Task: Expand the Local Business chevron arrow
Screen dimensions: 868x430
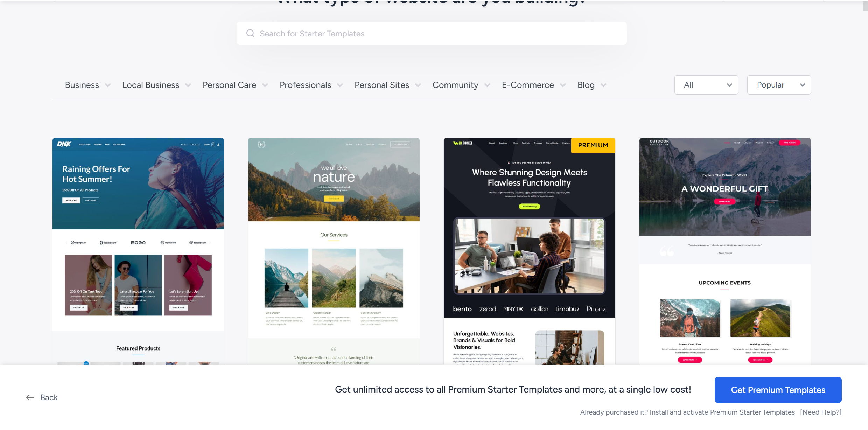Action: pos(188,85)
